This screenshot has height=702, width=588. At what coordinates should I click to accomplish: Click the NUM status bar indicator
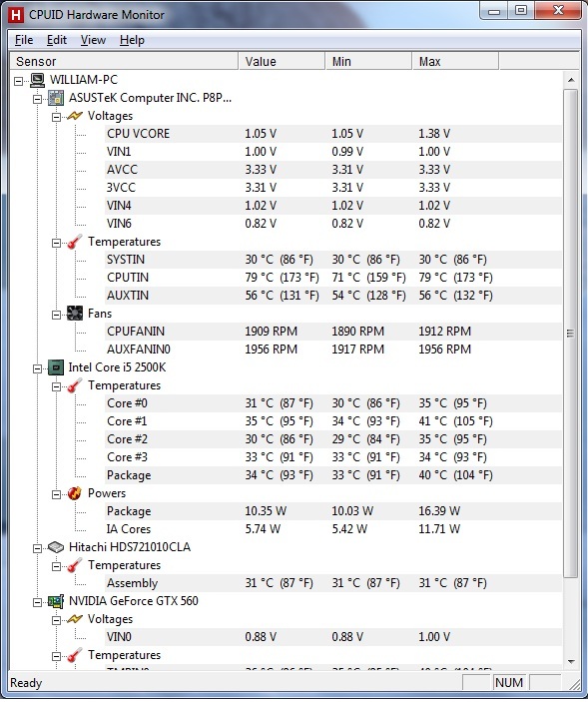(x=509, y=683)
